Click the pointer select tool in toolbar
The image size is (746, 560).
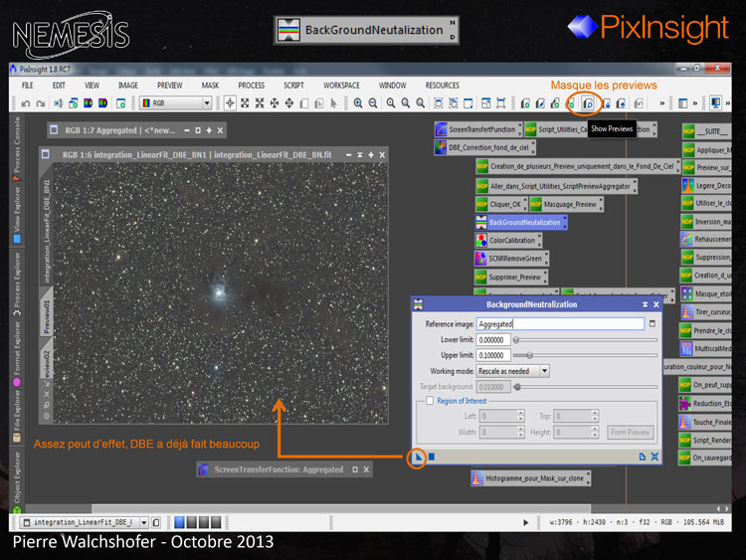[x=333, y=103]
